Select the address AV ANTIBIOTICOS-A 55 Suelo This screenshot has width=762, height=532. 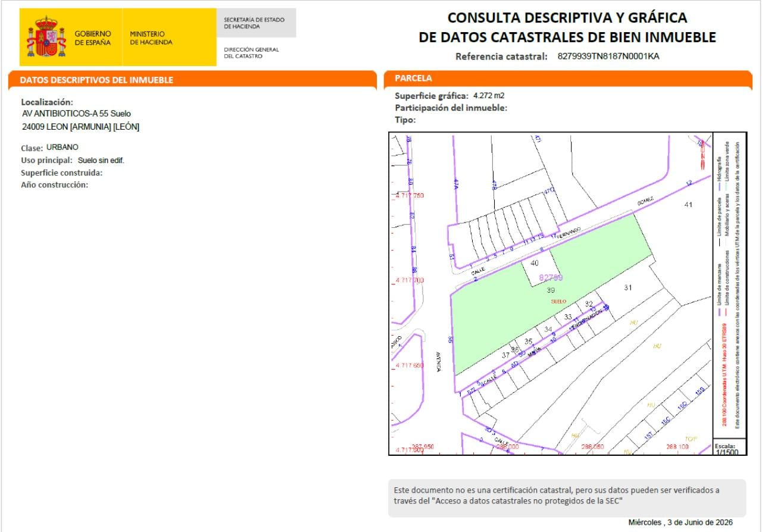click(x=76, y=114)
